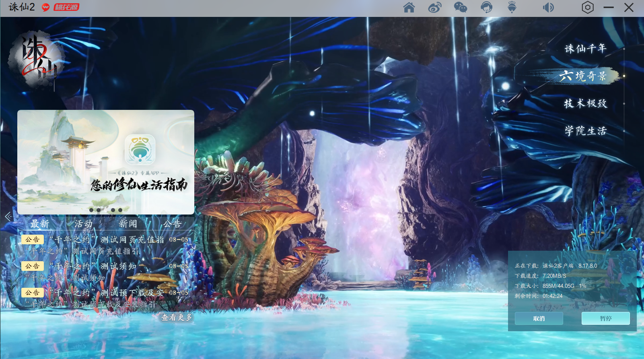The image size is (644, 359).
Task: Select the fourth banner carousel dot
Action: (113, 210)
